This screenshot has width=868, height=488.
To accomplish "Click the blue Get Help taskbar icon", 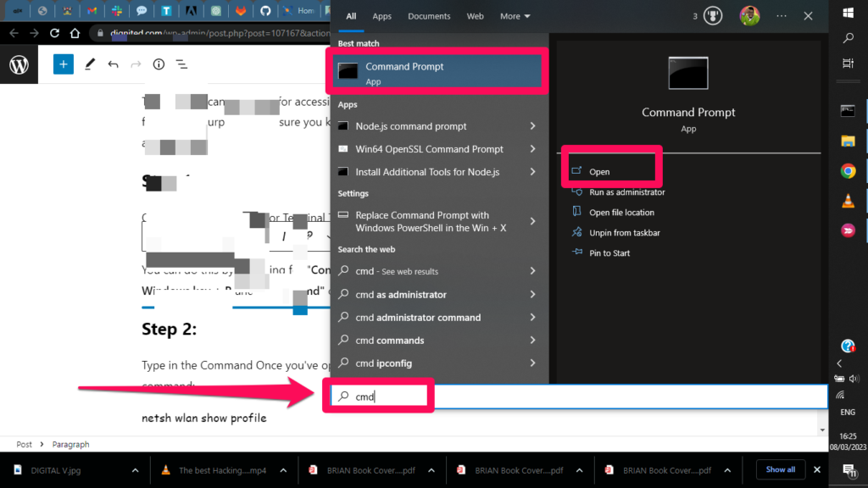I will click(x=848, y=347).
